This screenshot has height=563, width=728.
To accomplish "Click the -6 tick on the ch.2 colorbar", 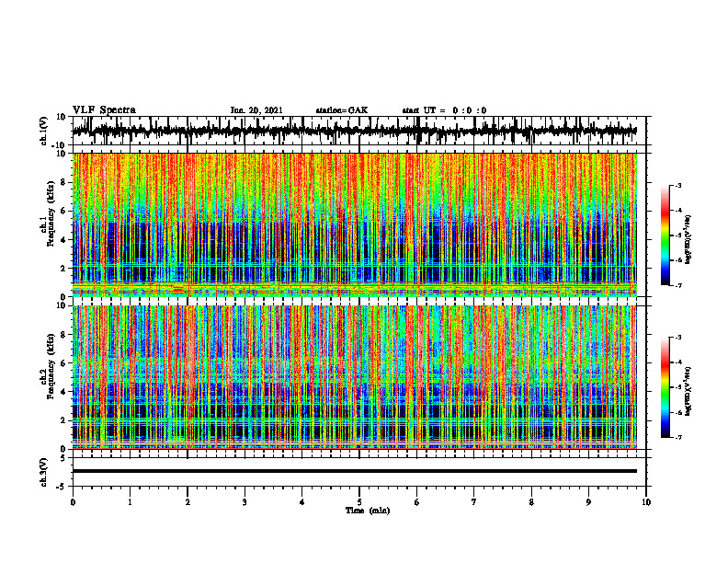I will pos(678,412).
